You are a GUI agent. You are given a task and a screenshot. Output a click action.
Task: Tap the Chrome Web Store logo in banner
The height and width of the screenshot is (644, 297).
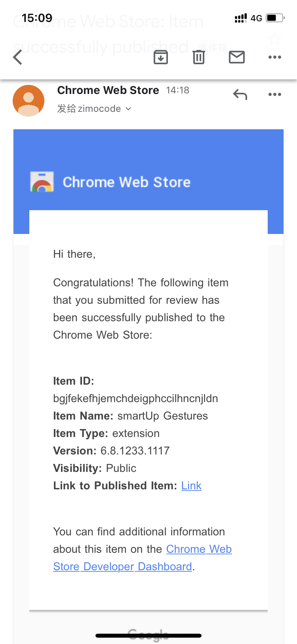42,182
